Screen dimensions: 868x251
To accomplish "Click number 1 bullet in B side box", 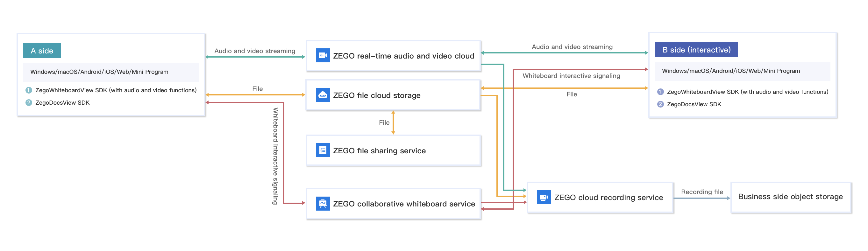I will click(x=660, y=92).
